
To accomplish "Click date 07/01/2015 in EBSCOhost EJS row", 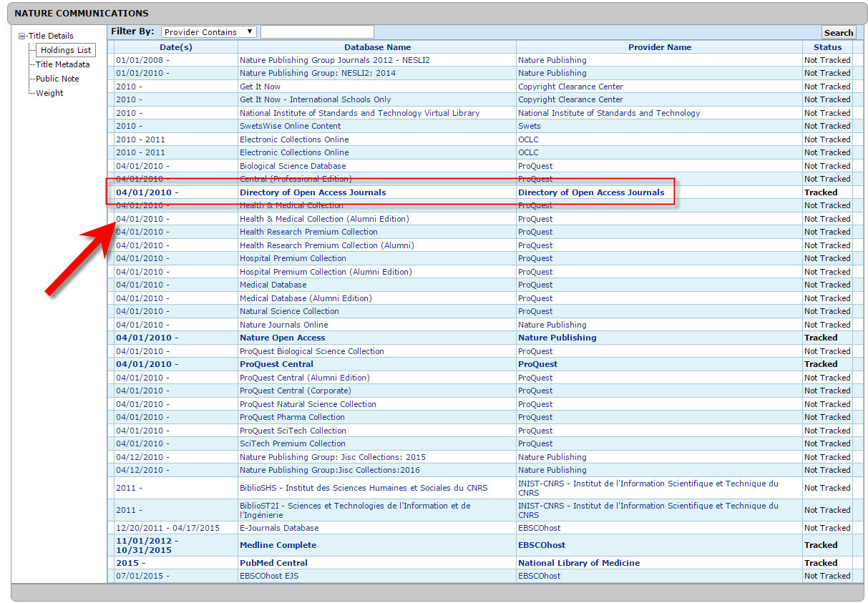I will point(142,576).
